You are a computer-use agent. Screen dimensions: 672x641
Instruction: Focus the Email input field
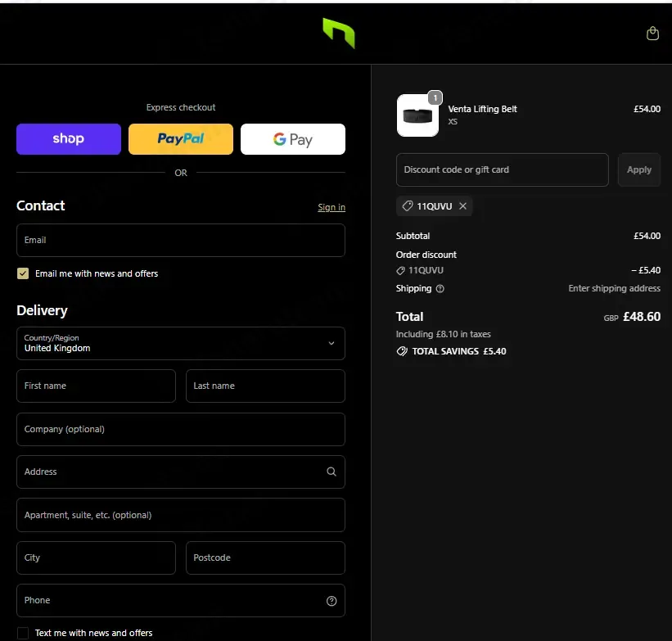point(181,240)
